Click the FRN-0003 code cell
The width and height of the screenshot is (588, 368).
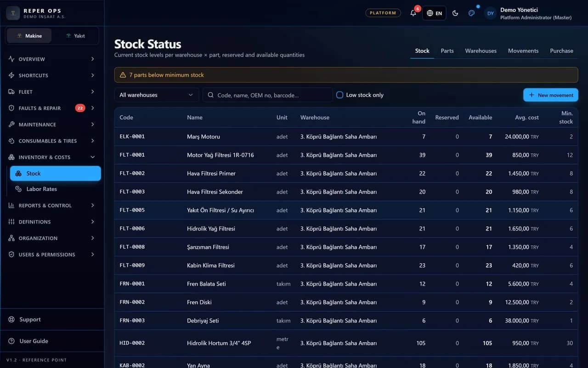(x=132, y=321)
